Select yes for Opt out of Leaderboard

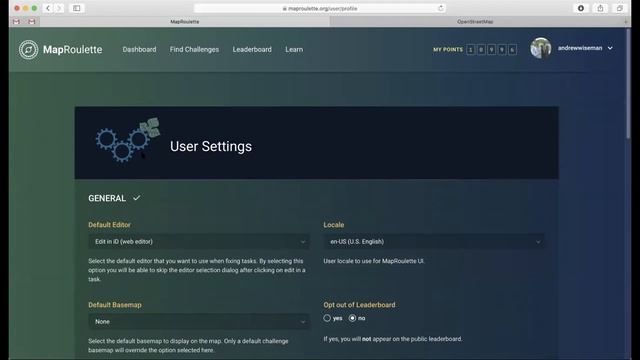[327, 318]
